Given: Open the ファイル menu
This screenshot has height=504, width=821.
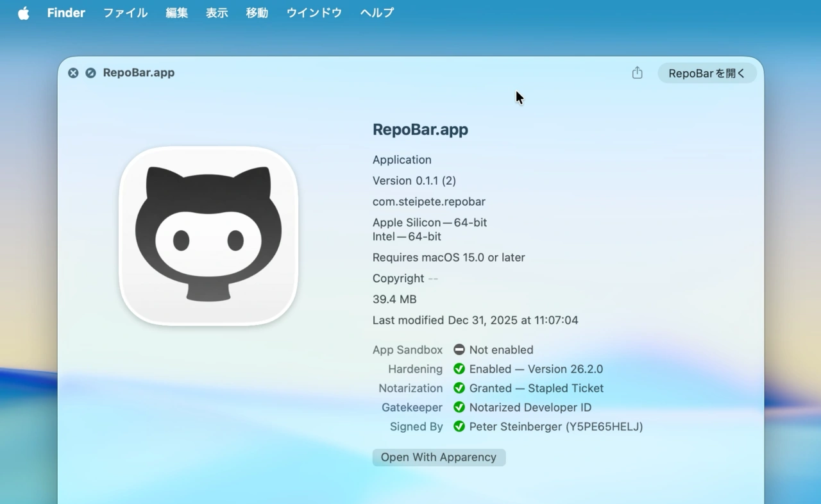Looking at the screenshot, I should coord(125,13).
